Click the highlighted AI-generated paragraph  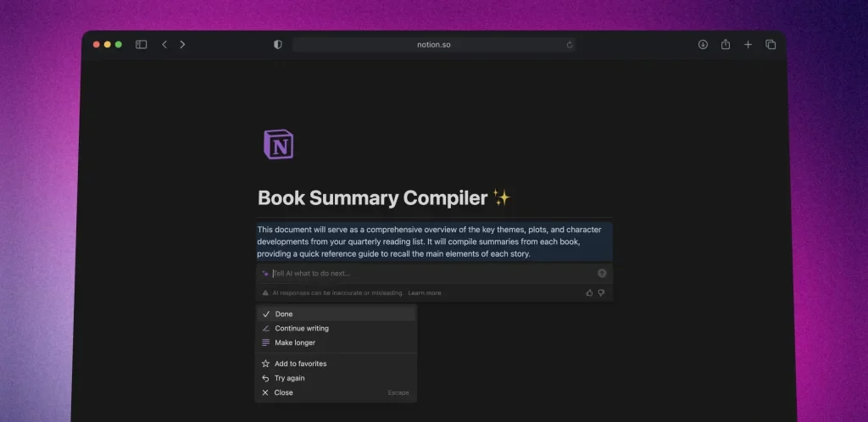[x=435, y=242]
